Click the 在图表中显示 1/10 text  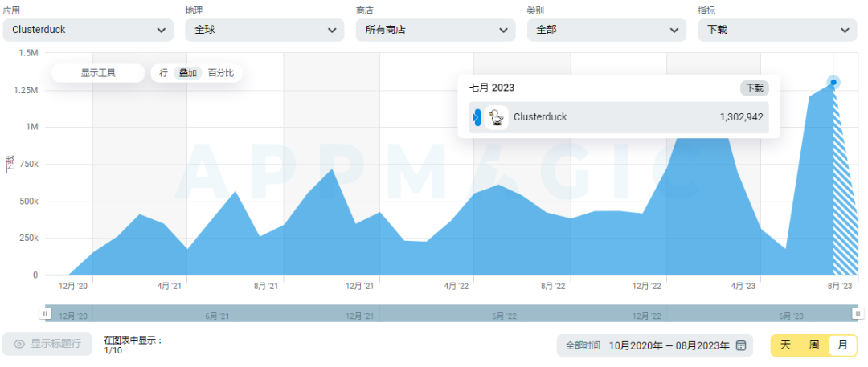tap(133, 345)
